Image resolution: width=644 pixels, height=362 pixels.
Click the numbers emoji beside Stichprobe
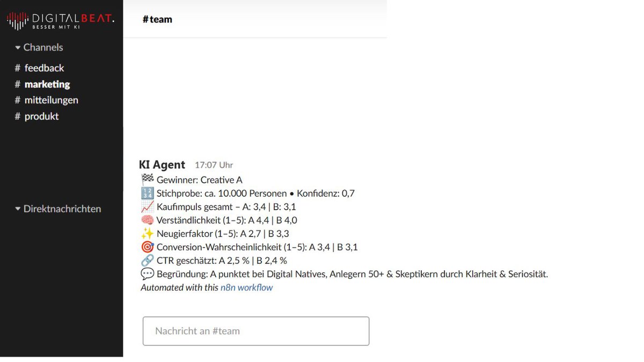tap(147, 194)
